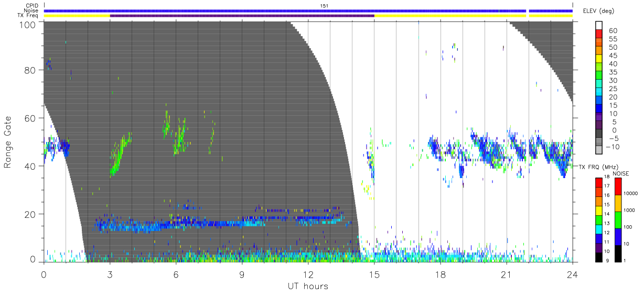Viewport: 644px width, 297px height.
Task: Click the CPID value '151'
Action: point(325,6)
